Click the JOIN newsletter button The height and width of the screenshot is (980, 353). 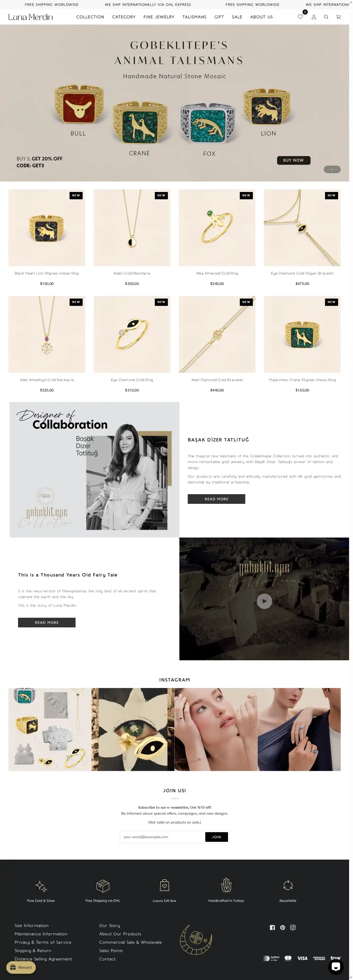point(216,837)
